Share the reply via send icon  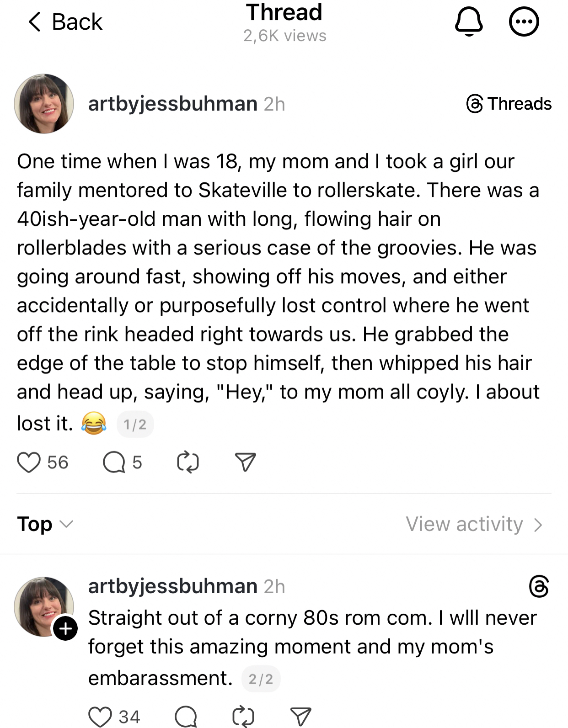click(301, 716)
